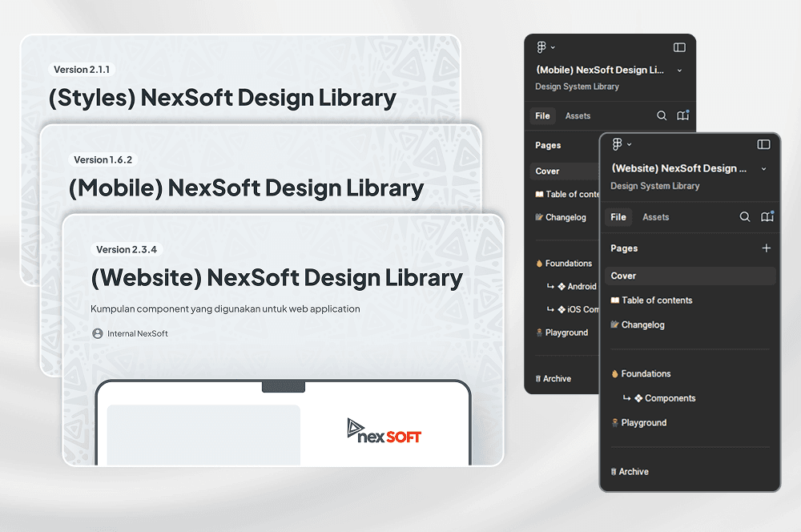801x532 pixels.
Task: Open Figma main menu in Website panel
Action: tap(622, 145)
